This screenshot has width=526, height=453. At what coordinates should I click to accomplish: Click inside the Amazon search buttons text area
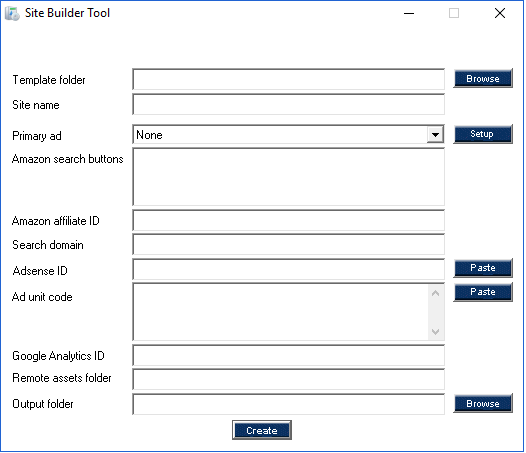(288, 177)
